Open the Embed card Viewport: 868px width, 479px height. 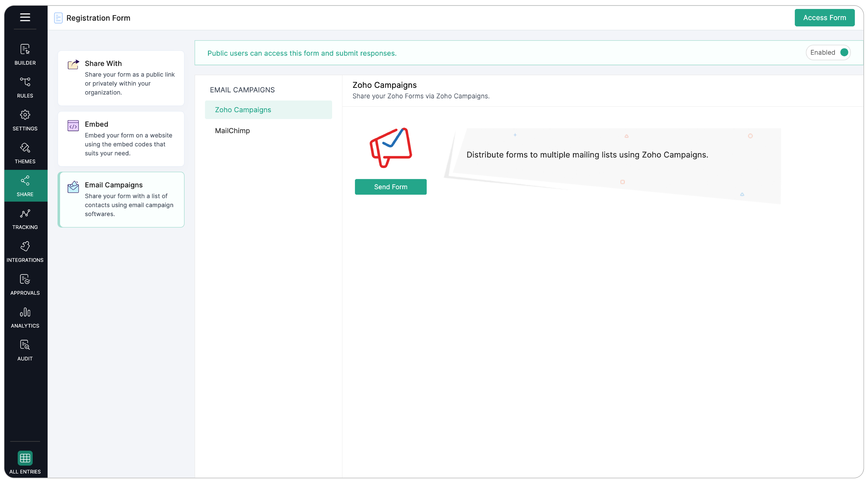pos(121,139)
